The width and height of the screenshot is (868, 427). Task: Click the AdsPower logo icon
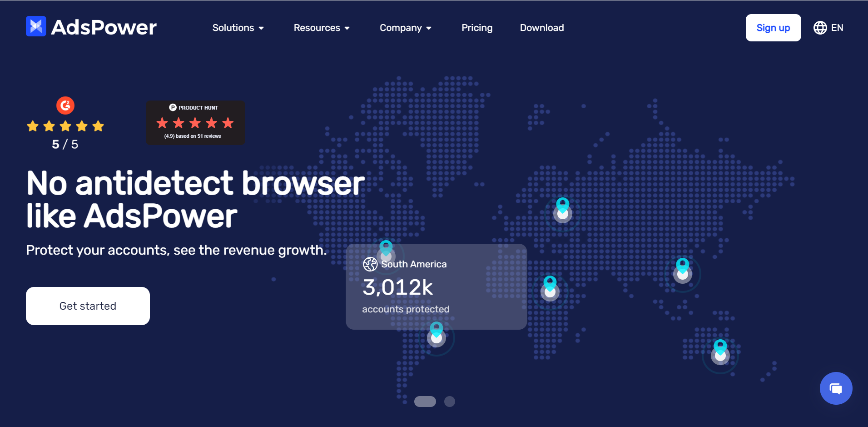pos(36,27)
